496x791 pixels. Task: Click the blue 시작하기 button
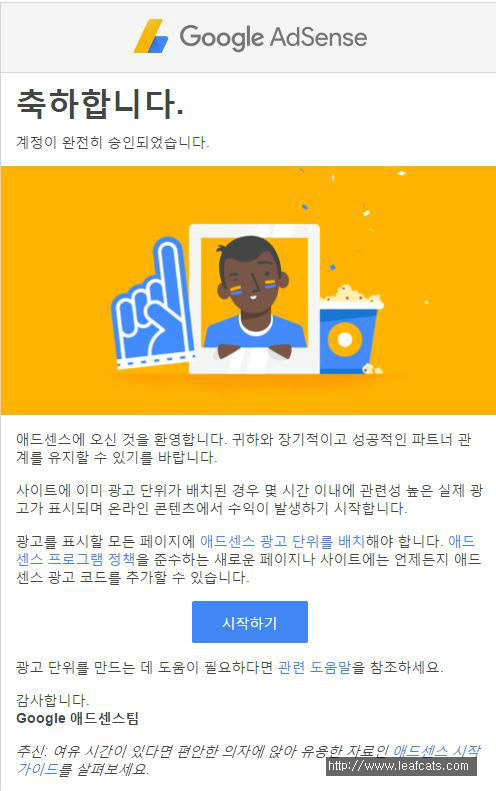[x=250, y=622]
